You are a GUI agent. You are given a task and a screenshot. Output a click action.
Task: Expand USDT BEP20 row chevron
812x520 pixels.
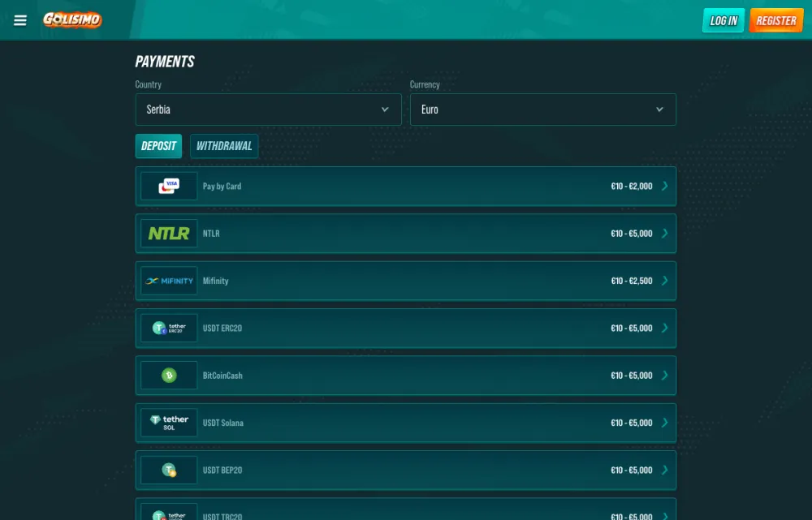point(665,470)
